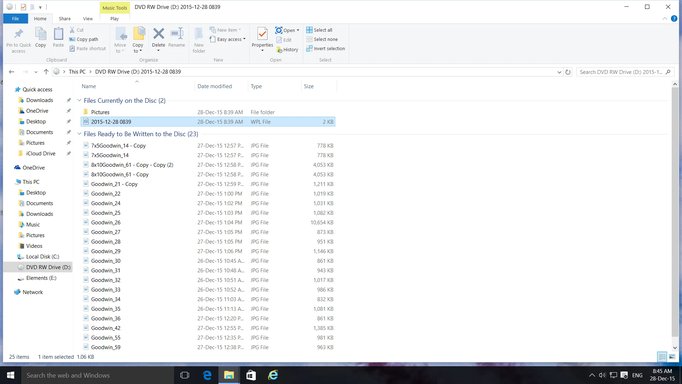
Task: Expand the Open button dropdown arrow
Action: pos(298,30)
